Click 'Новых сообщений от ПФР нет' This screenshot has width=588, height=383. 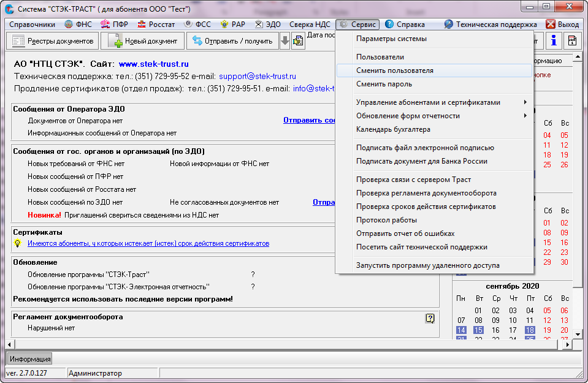click(75, 176)
